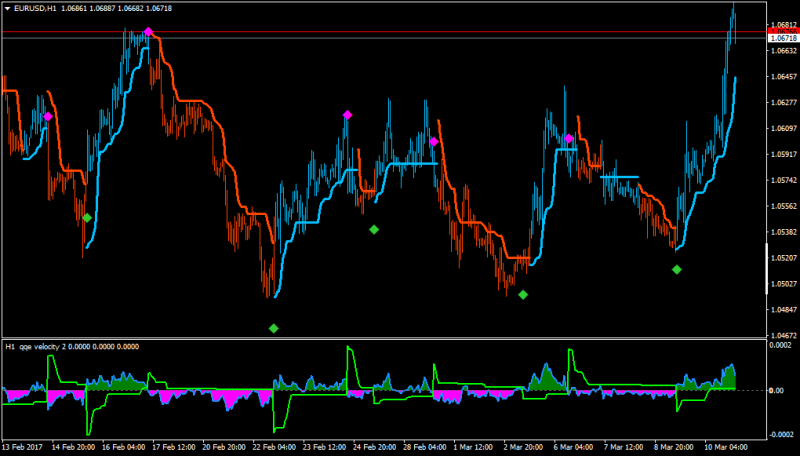
Task: Select the magenta diamond above the 23 Feb spike
Action: tap(347, 115)
